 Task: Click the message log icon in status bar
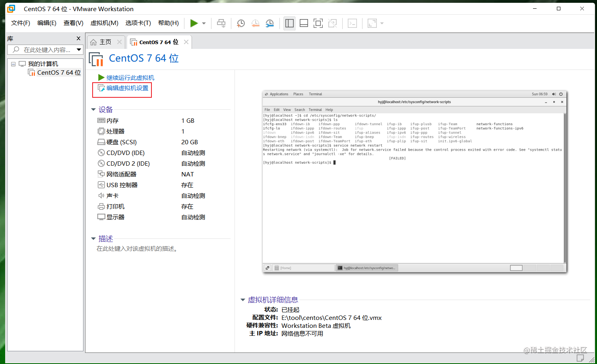pyautogui.click(x=580, y=358)
